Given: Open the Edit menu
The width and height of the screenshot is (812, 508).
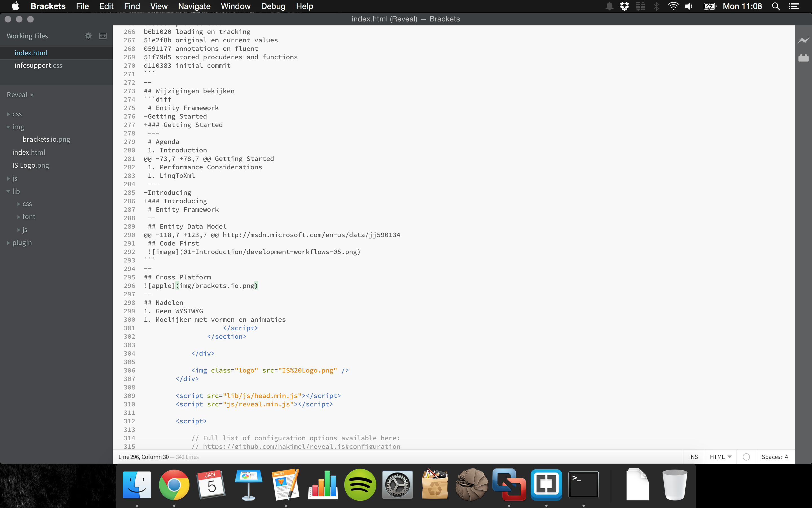Looking at the screenshot, I should coord(106,6).
